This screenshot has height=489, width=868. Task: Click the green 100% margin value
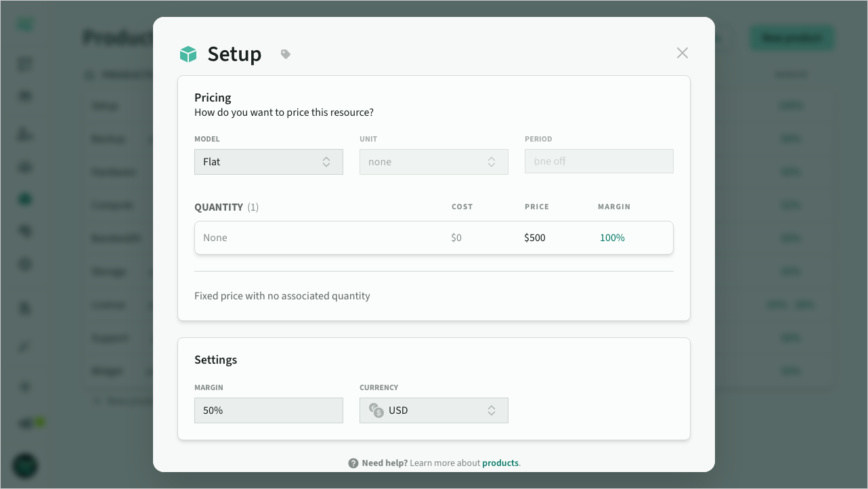tap(612, 238)
